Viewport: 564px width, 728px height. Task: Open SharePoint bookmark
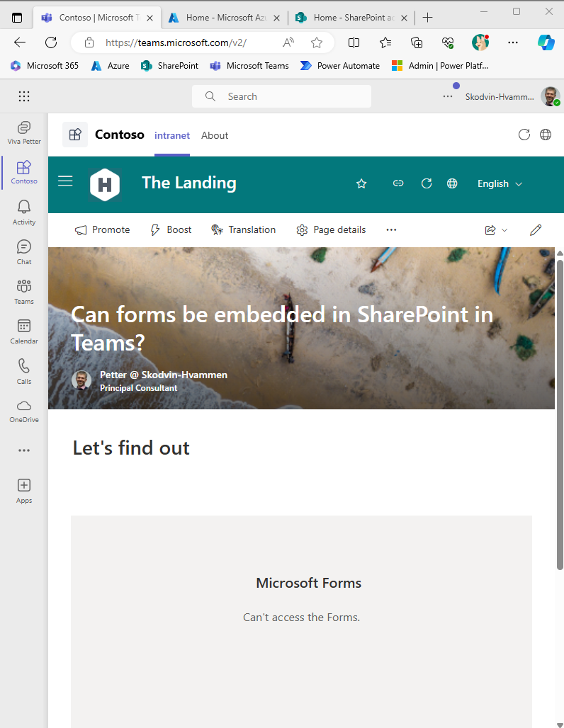coord(169,66)
